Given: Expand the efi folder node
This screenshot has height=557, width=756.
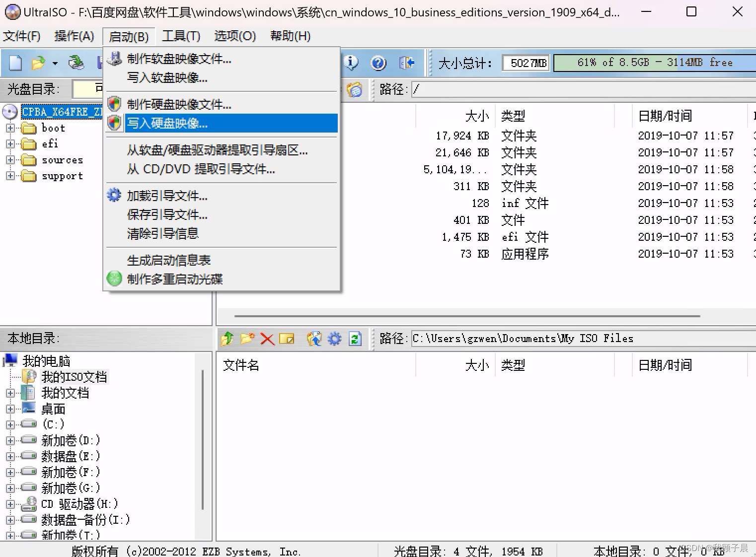Looking at the screenshot, I should pos(10,144).
